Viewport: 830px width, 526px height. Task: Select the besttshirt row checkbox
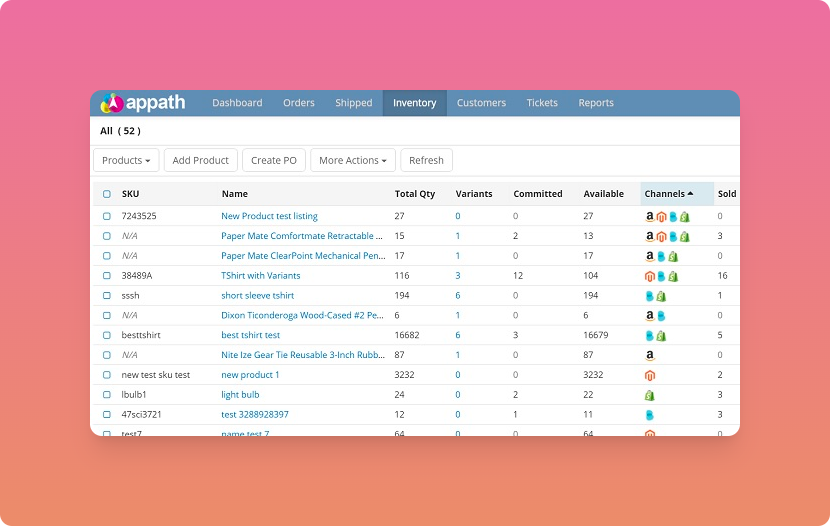(107, 335)
